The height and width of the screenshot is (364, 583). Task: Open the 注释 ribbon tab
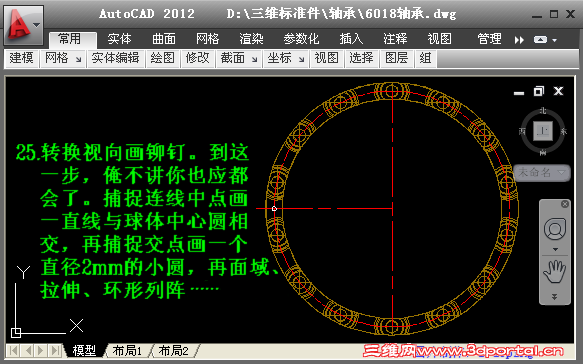(395, 39)
